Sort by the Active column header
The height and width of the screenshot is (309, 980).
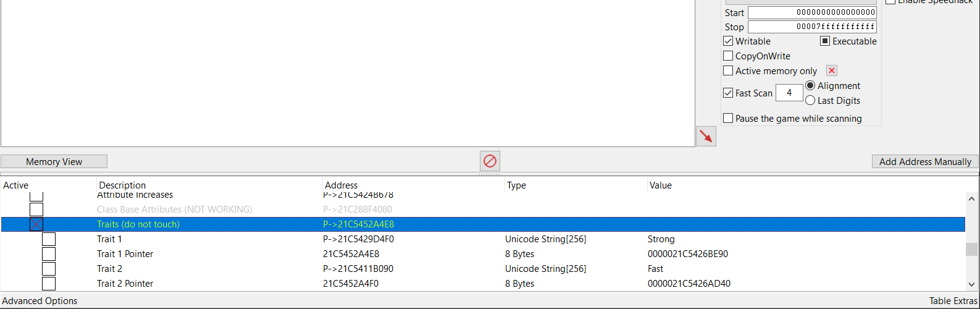tap(16, 185)
